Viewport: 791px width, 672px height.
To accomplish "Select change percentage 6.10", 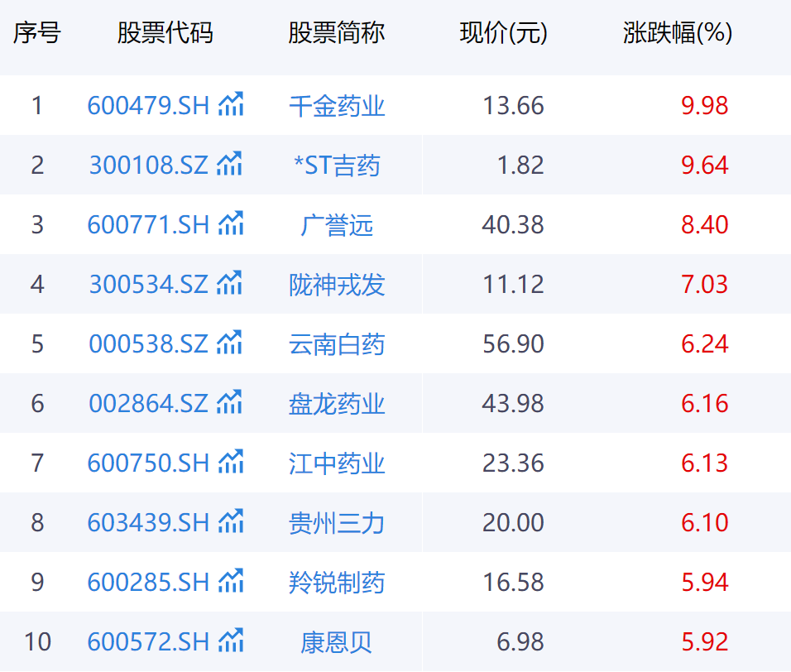I will coord(705,523).
